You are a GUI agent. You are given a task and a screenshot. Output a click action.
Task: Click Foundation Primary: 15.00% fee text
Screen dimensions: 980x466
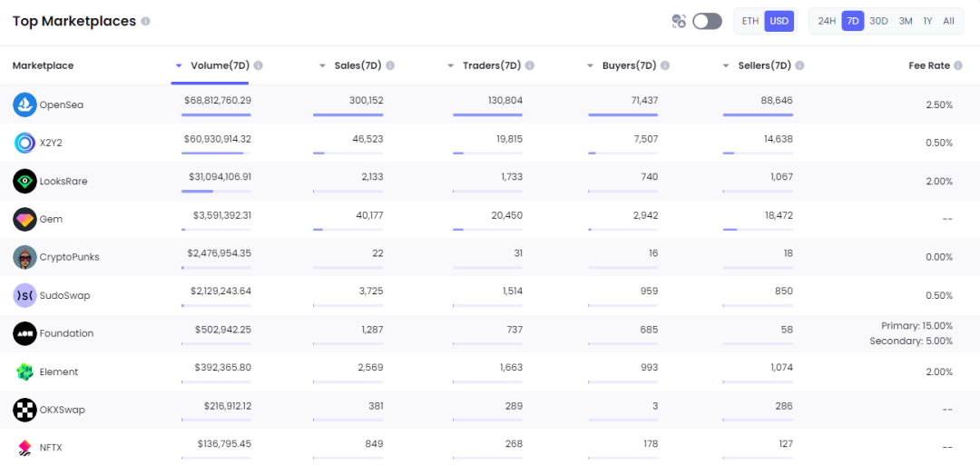916,326
